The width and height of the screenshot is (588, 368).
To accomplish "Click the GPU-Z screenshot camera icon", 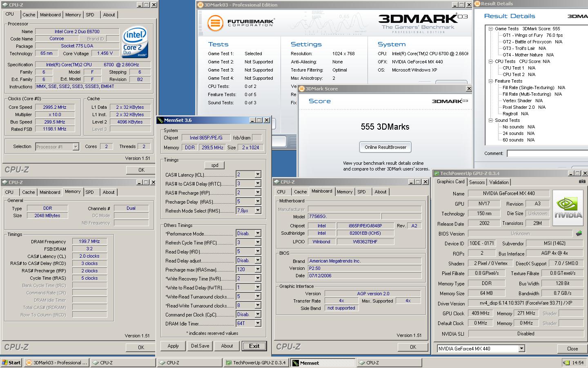I will 582,181.
